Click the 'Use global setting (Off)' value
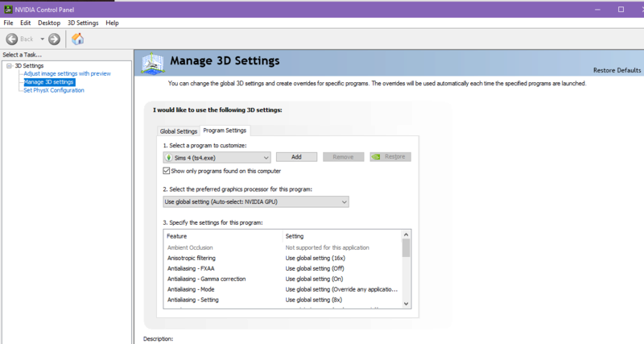The height and width of the screenshot is (344, 644). 315,268
